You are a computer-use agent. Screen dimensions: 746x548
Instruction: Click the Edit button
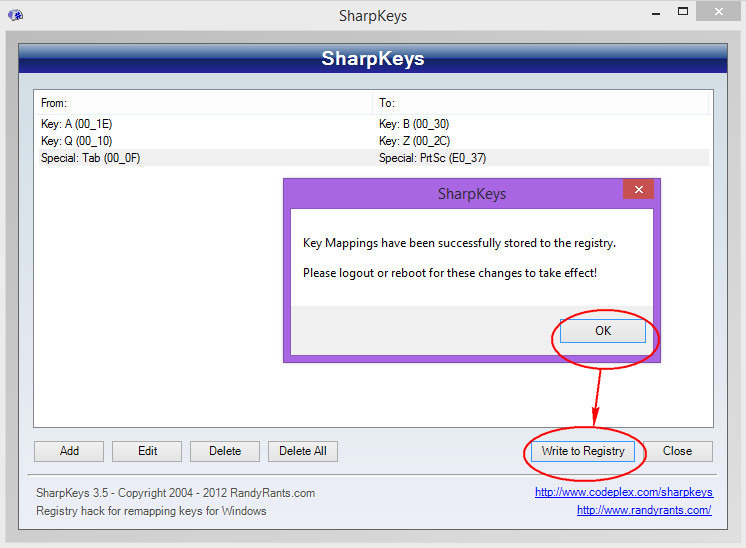[147, 451]
